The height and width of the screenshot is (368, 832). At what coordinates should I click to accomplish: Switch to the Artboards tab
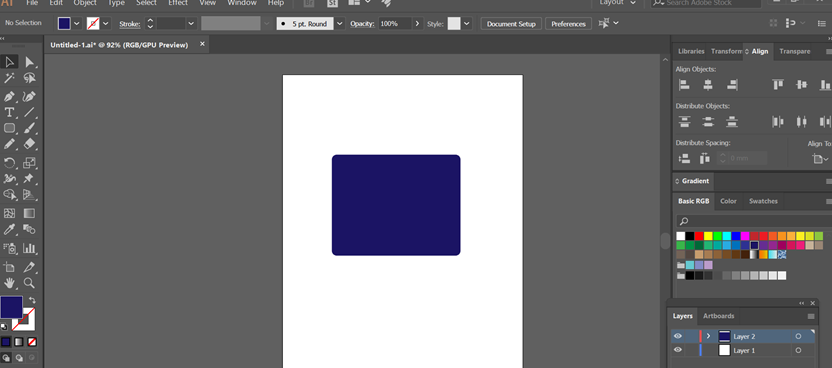click(718, 316)
